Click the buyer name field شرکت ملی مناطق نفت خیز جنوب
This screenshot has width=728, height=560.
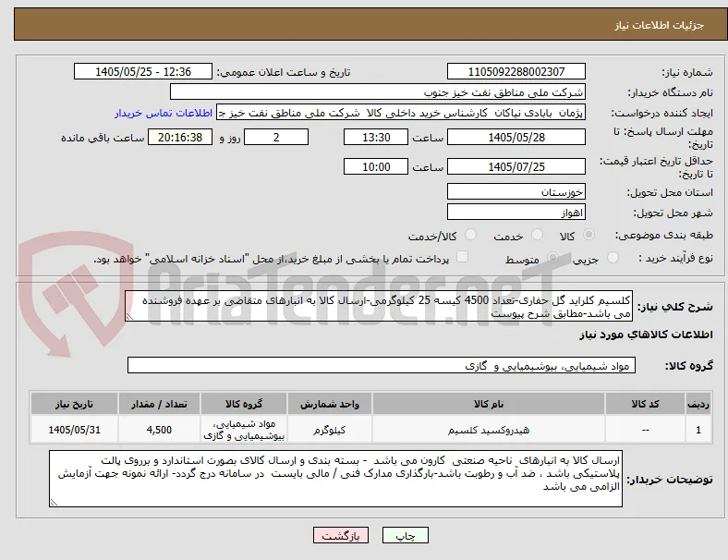coord(378,91)
